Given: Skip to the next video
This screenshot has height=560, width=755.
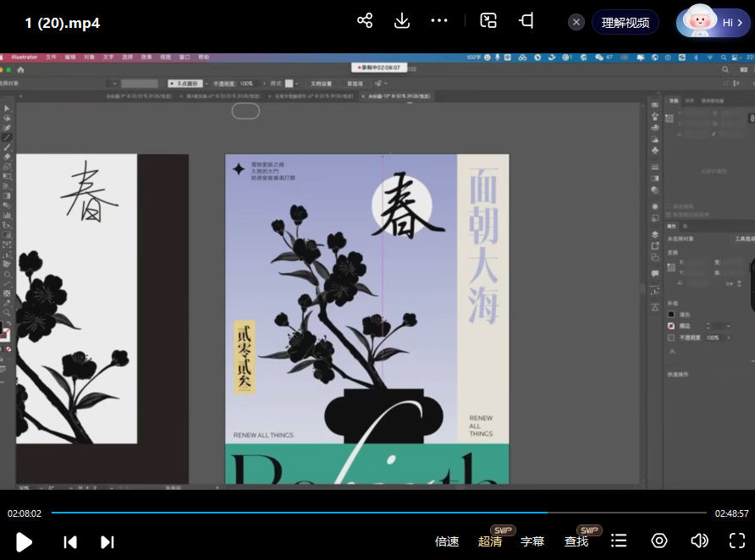Looking at the screenshot, I should [x=107, y=541].
